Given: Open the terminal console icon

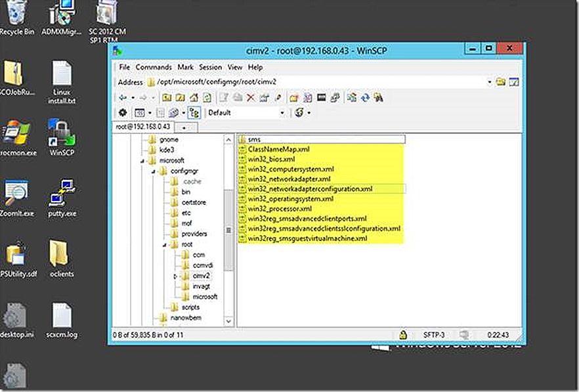Looking at the screenshot, I should click(321, 98).
